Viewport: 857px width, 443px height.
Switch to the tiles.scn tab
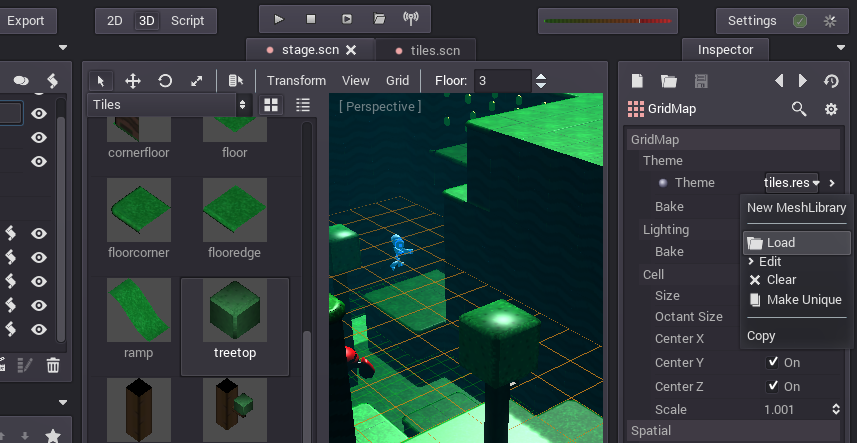[x=428, y=50]
